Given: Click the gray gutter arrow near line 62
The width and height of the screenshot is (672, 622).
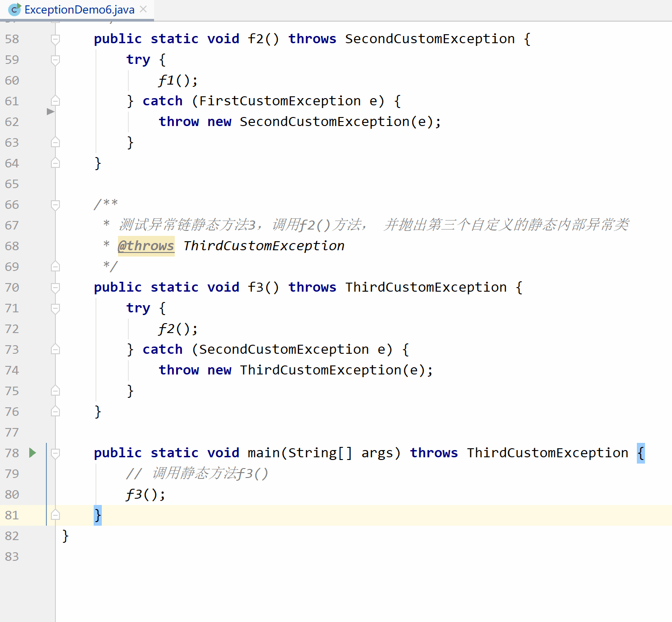Looking at the screenshot, I should (50, 112).
